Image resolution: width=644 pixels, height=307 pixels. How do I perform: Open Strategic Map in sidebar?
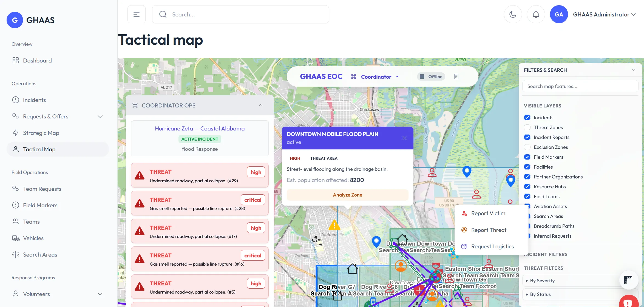[x=58, y=133]
